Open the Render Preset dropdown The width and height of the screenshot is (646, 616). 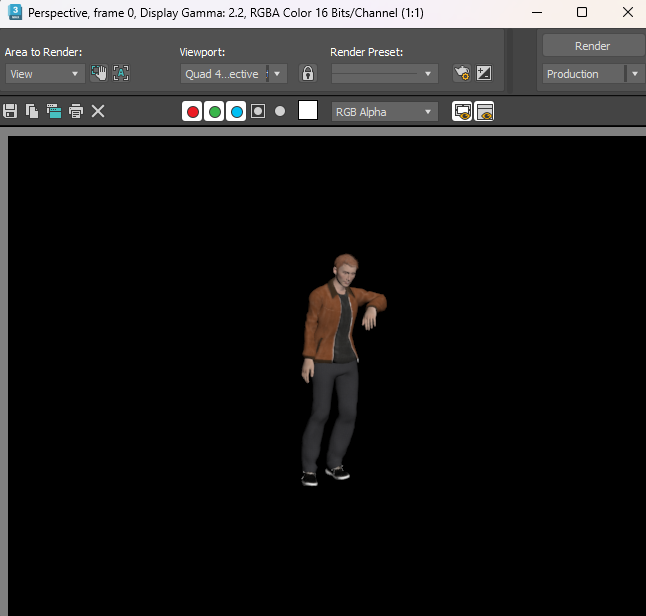pos(384,74)
